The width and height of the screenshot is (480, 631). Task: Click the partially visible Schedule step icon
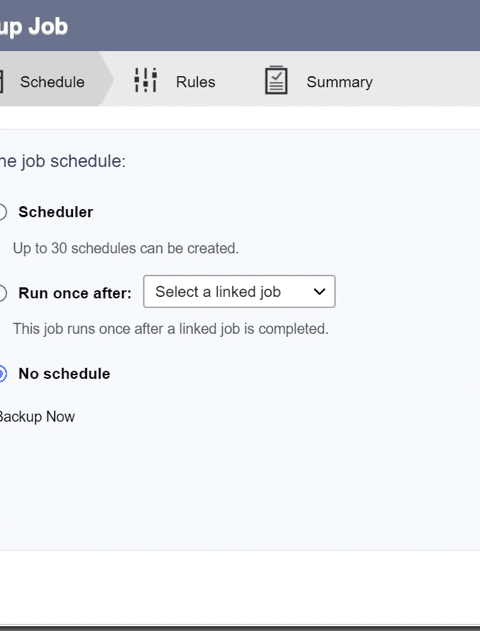(2, 82)
